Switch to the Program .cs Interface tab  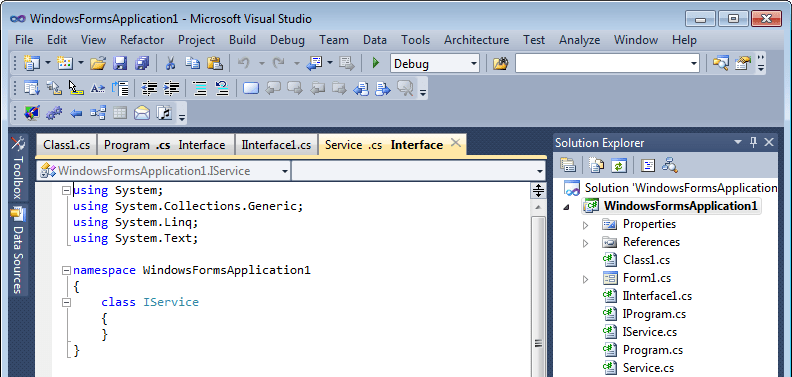(165, 145)
